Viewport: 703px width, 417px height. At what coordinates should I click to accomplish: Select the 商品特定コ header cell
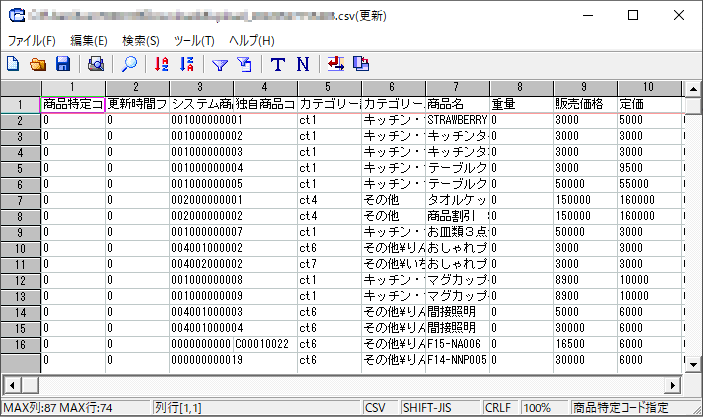click(73, 104)
